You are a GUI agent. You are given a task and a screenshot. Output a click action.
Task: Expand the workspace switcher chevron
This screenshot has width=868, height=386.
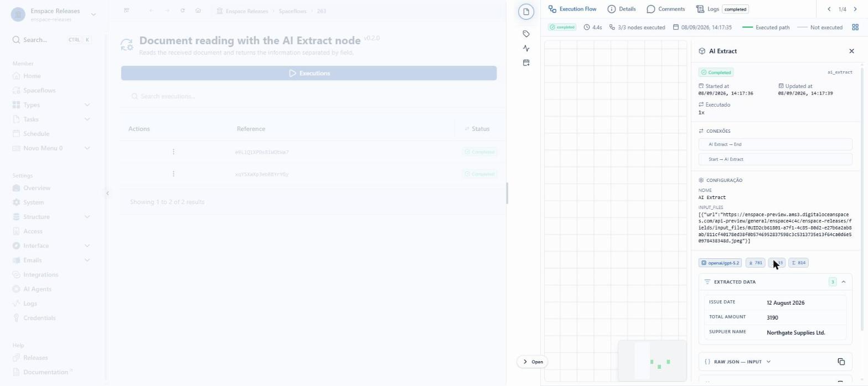tap(93, 14)
